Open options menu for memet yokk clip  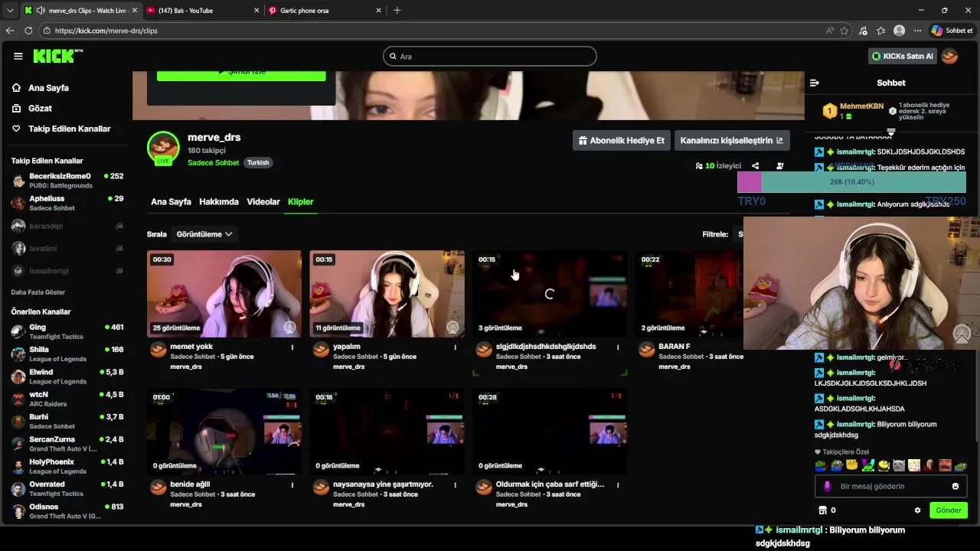click(292, 347)
